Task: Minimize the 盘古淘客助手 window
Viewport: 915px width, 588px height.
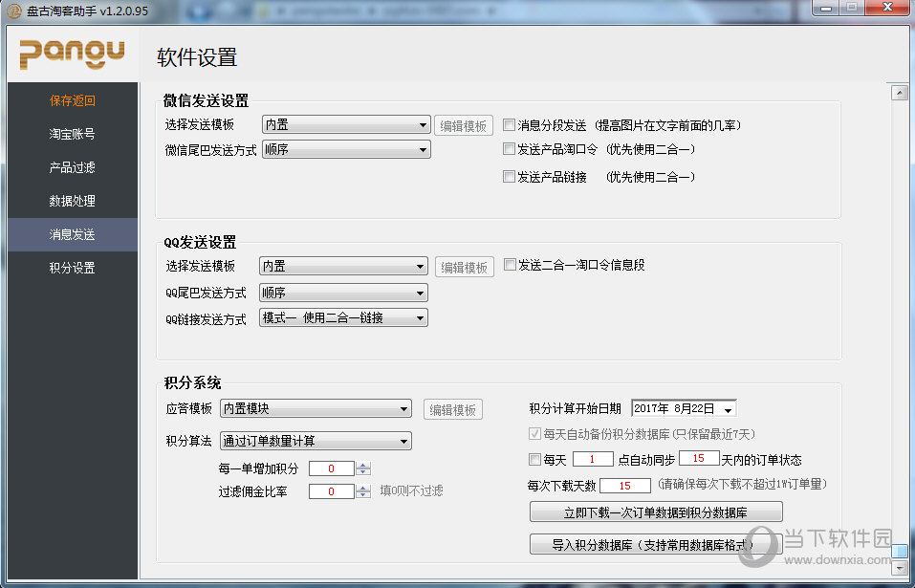Action: [x=826, y=9]
